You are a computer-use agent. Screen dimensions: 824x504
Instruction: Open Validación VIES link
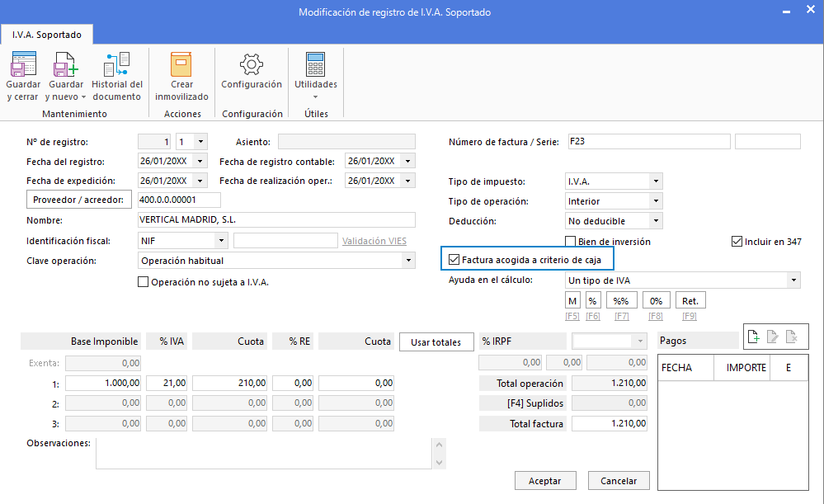tap(374, 241)
